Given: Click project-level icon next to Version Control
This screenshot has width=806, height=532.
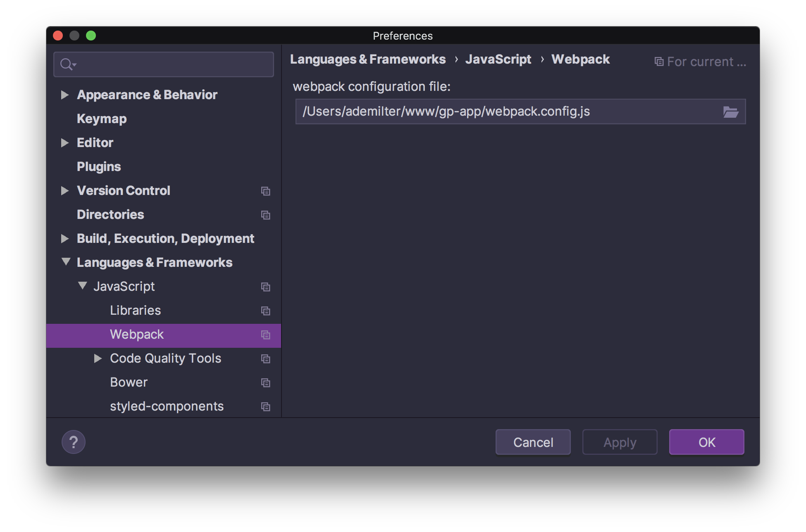Looking at the screenshot, I should (265, 191).
